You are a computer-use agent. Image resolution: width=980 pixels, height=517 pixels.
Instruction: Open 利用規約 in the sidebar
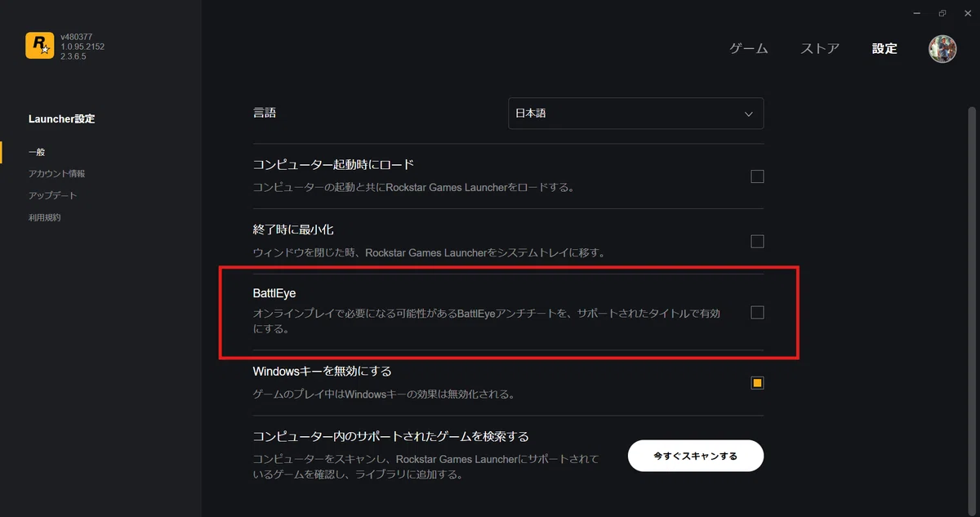click(x=44, y=218)
